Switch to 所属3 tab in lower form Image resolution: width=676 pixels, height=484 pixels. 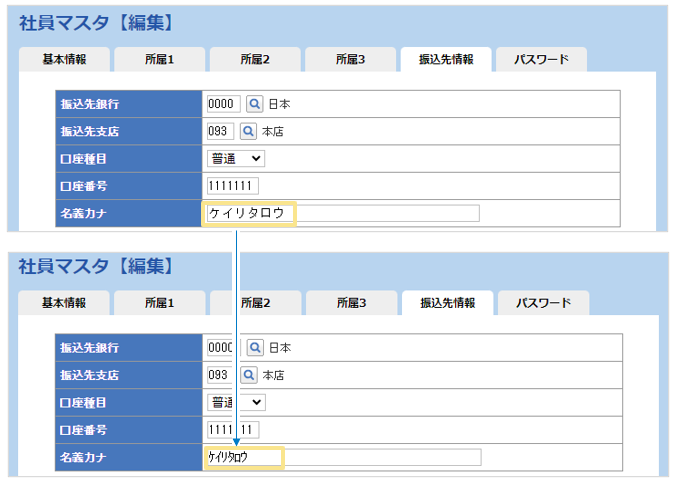click(351, 303)
